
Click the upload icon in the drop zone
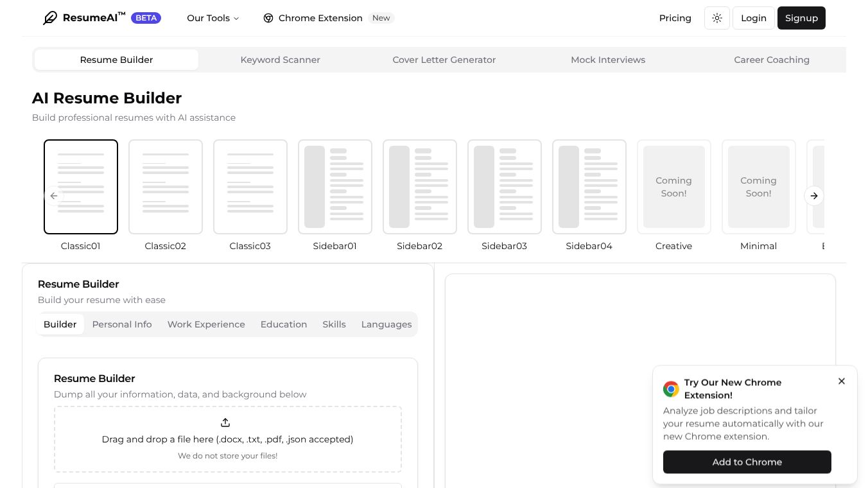click(x=225, y=423)
